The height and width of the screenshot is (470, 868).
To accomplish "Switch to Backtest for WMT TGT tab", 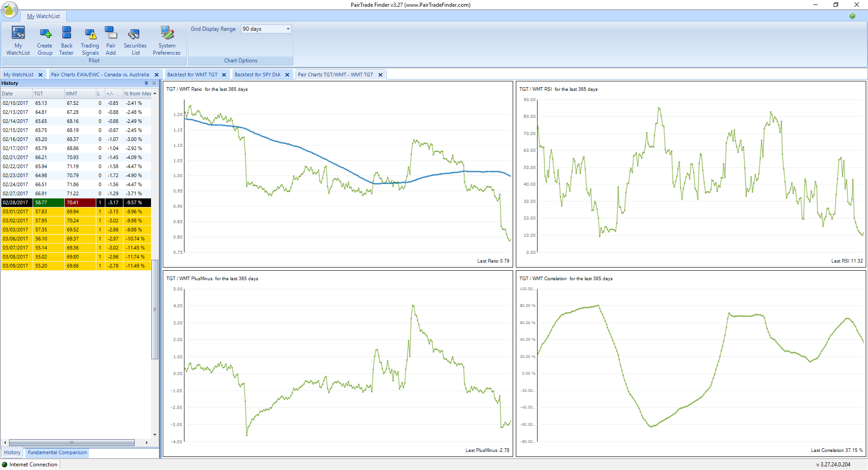I will pyautogui.click(x=192, y=75).
